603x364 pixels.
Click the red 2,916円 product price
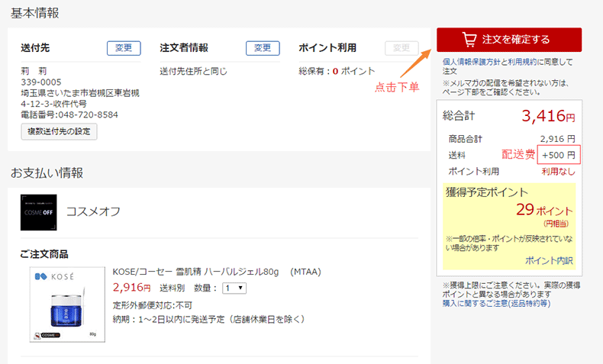click(x=131, y=288)
